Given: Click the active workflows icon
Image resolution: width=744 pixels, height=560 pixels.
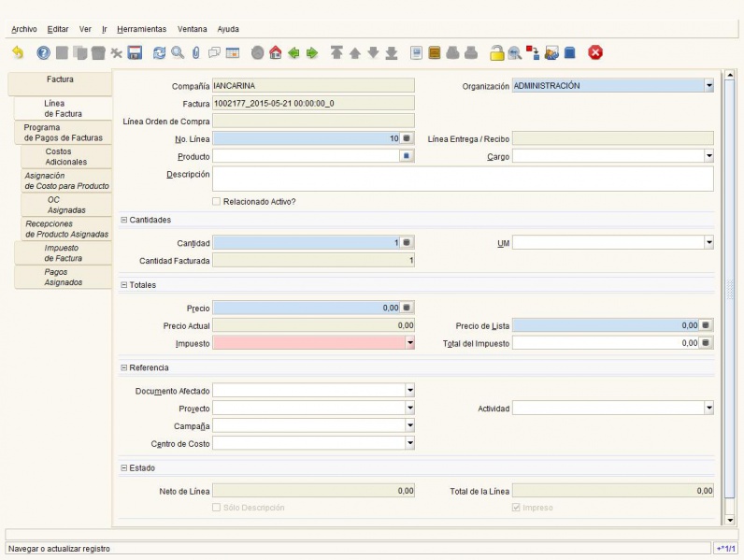Looking at the screenshot, I should (x=533, y=52).
